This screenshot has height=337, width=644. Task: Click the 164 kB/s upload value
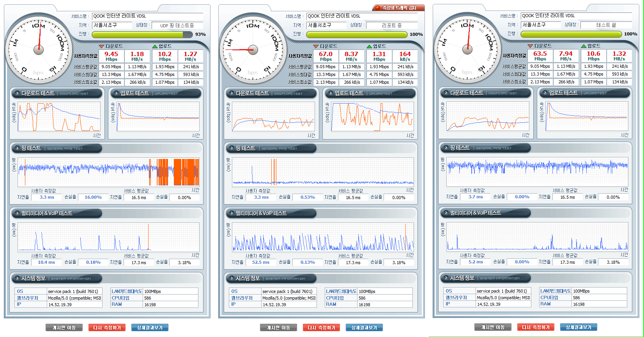point(405,56)
